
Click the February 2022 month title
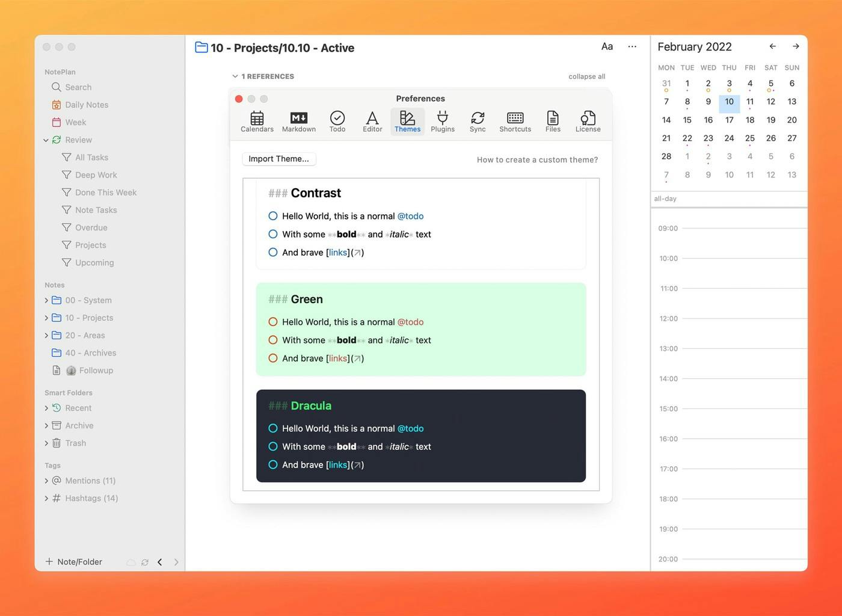click(695, 47)
